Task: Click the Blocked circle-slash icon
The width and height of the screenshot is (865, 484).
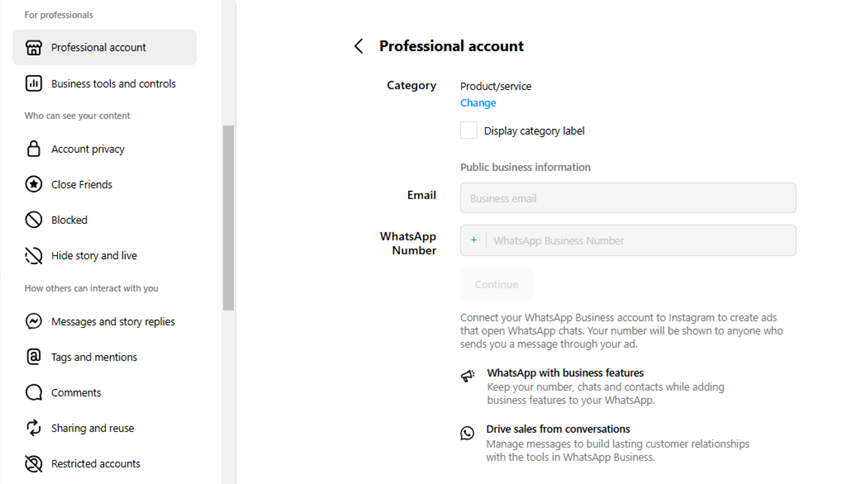Action: (34, 220)
